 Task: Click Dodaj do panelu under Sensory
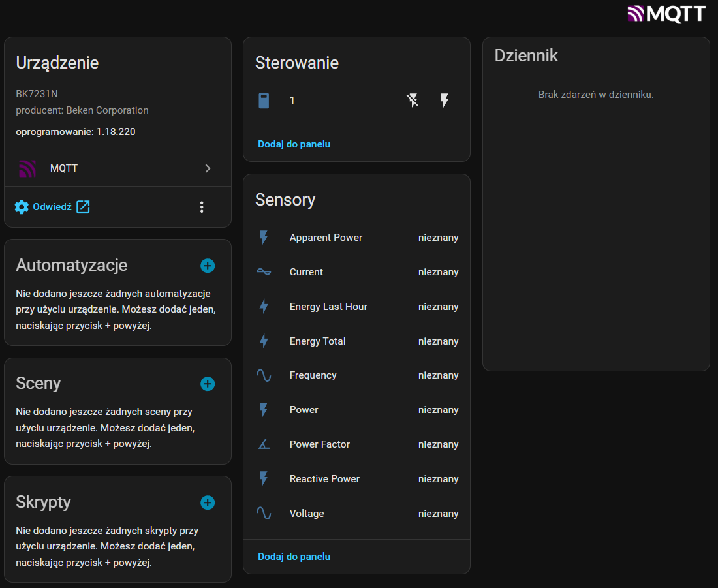294,557
